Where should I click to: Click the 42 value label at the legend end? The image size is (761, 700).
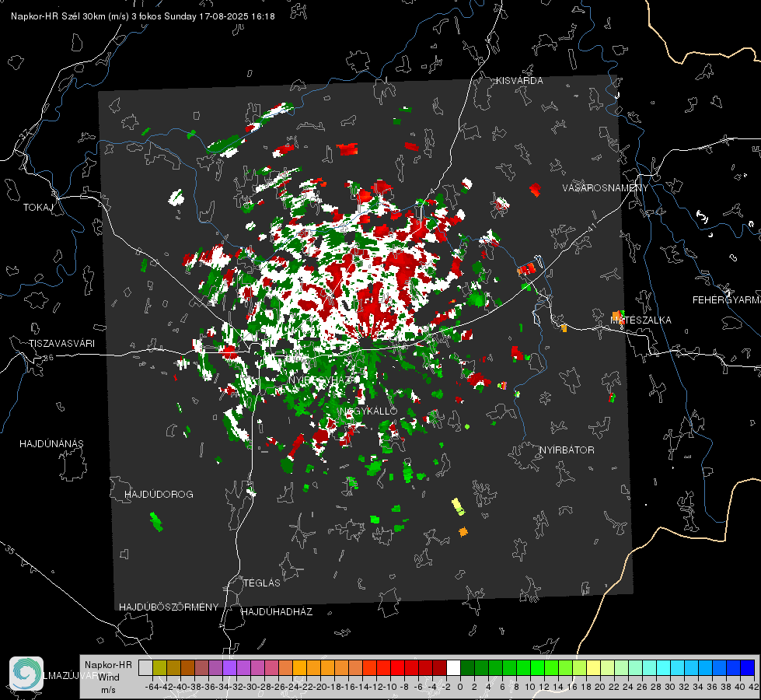coord(753,687)
